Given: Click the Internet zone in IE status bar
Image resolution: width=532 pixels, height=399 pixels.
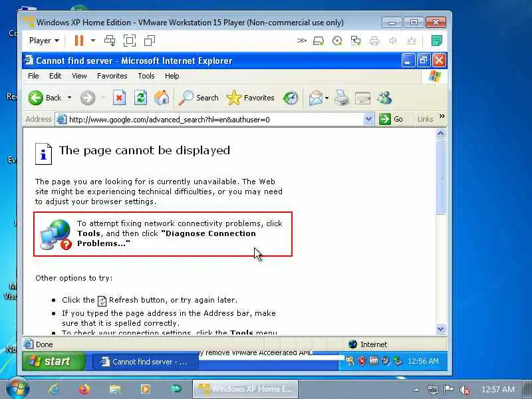Looking at the screenshot, I should tap(368, 344).
